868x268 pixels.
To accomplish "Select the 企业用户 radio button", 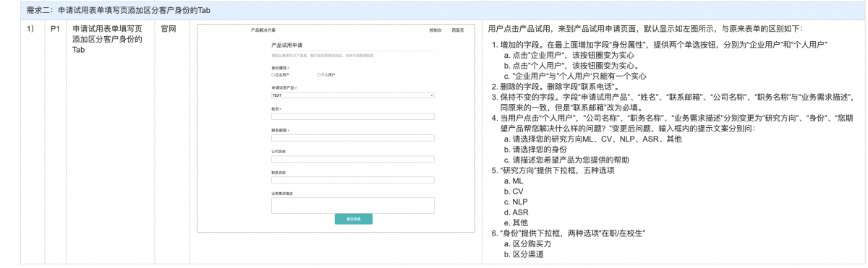I will (x=273, y=75).
